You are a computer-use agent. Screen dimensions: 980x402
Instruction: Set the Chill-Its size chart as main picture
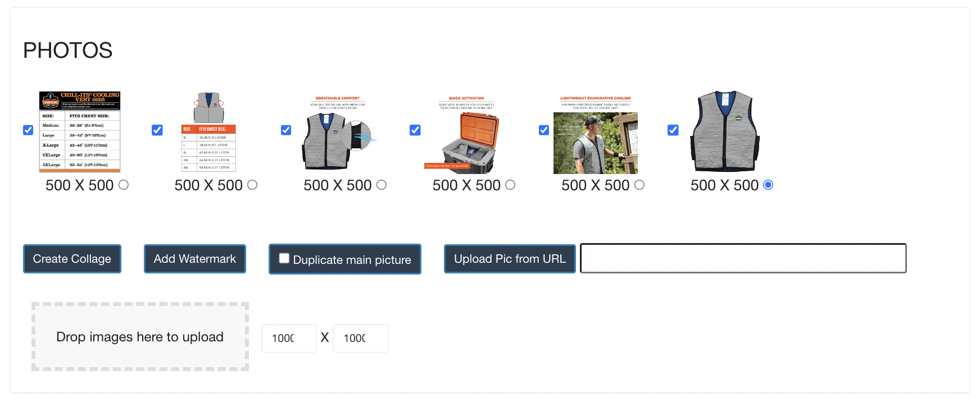124,185
